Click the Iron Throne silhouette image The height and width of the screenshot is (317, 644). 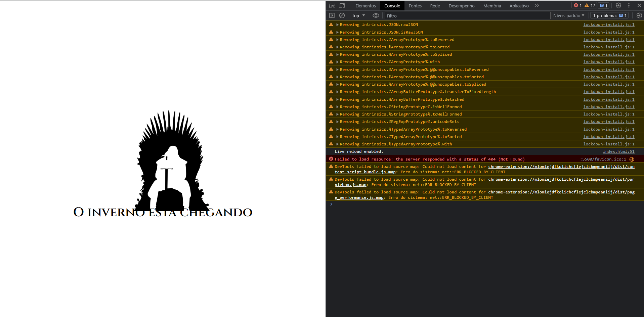(172, 161)
